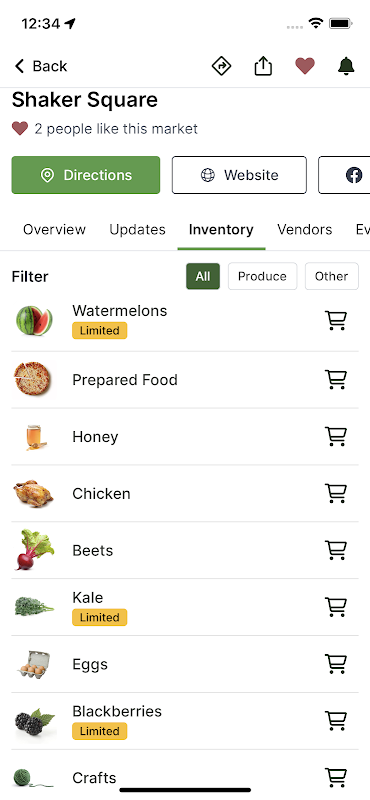
Task: Go back using the Back chevron
Action: [x=41, y=66]
